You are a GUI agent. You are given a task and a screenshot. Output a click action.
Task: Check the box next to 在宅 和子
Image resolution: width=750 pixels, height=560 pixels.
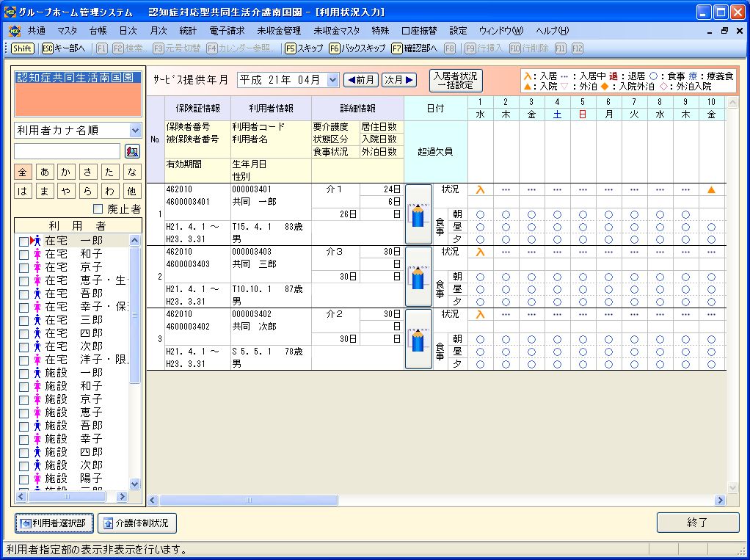(24, 254)
